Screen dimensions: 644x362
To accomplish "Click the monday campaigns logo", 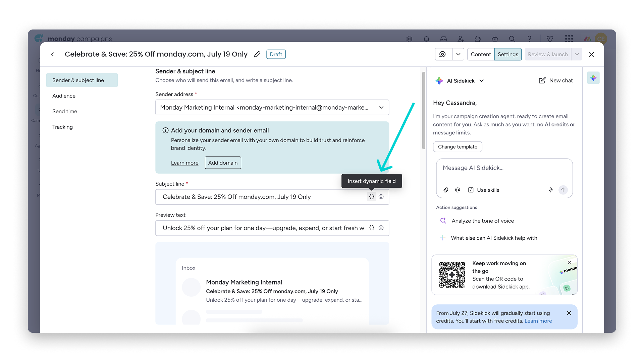I will pos(73,39).
